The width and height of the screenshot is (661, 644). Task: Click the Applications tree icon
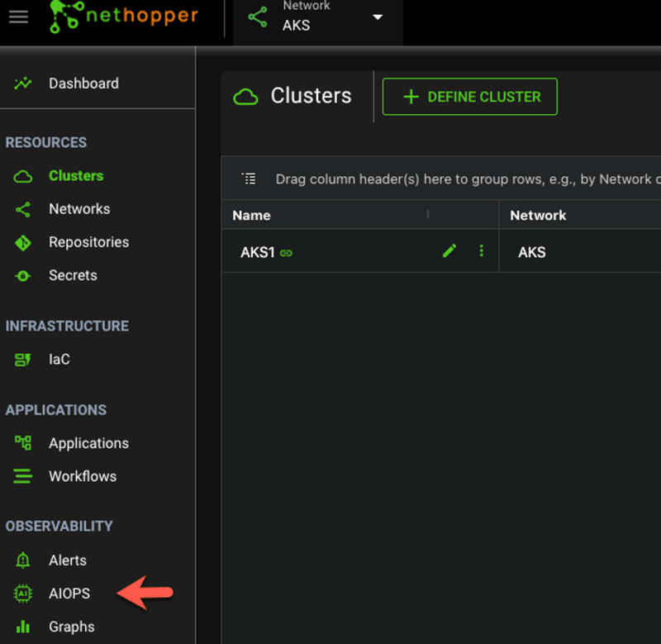[x=23, y=443]
